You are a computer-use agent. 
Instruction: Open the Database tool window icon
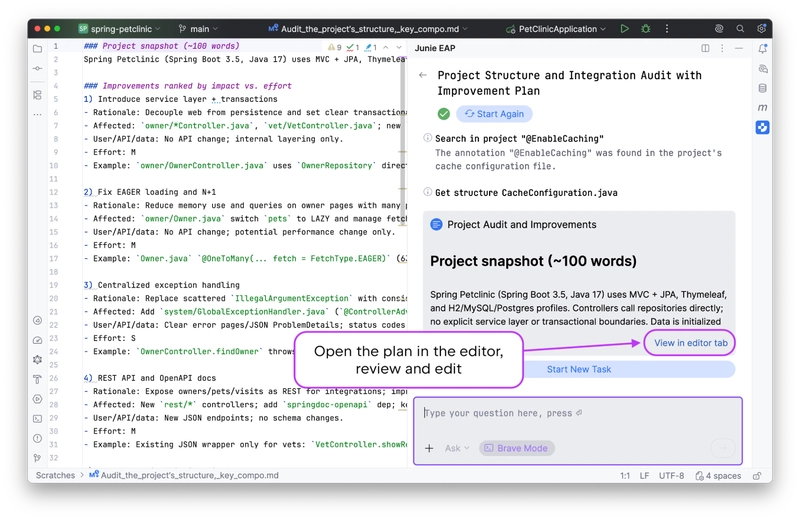tap(763, 88)
